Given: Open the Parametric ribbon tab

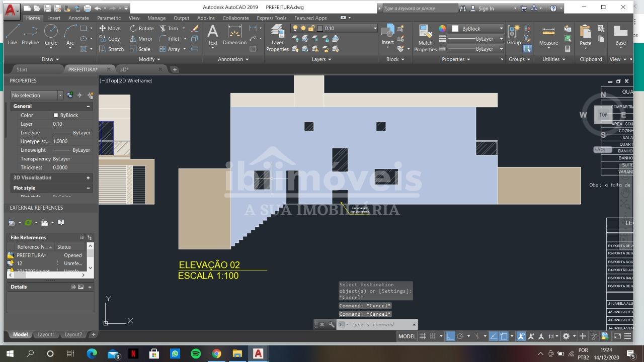Looking at the screenshot, I should pos(109,18).
